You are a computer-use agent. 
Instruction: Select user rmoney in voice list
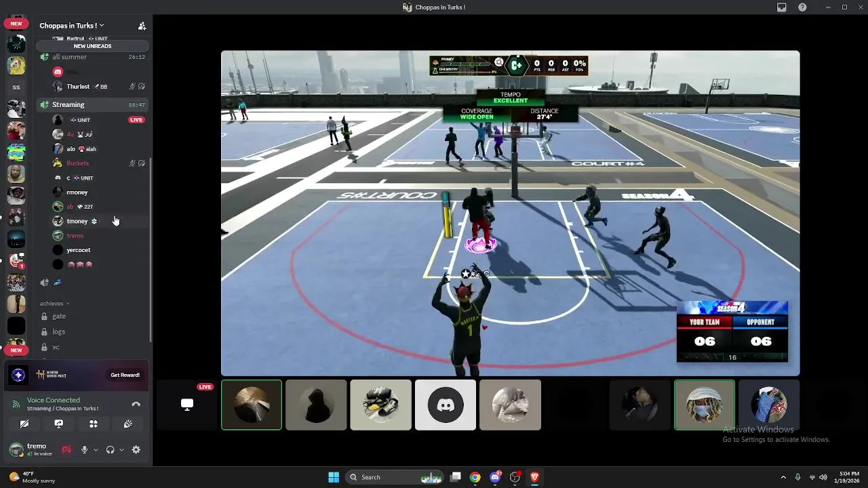click(99, 192)
